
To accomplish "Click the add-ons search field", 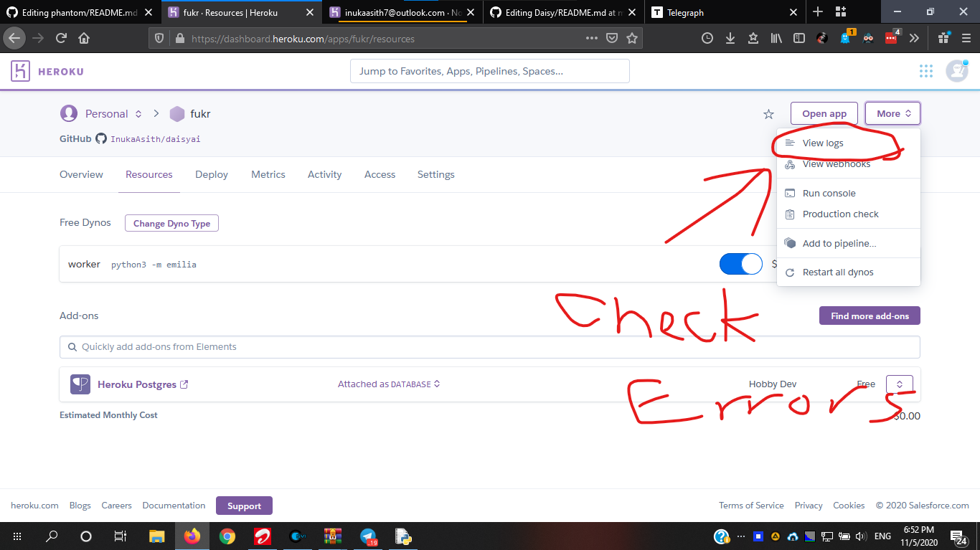I will [x=489, y=346].
